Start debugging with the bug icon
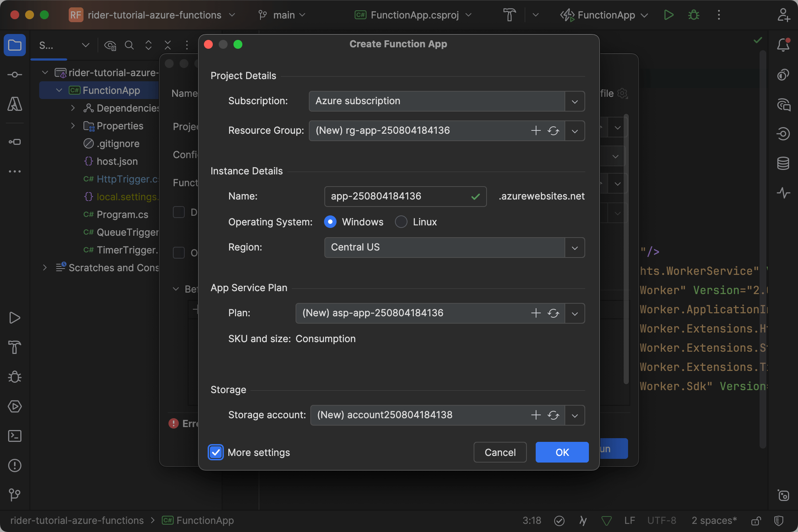 [693, 15]
